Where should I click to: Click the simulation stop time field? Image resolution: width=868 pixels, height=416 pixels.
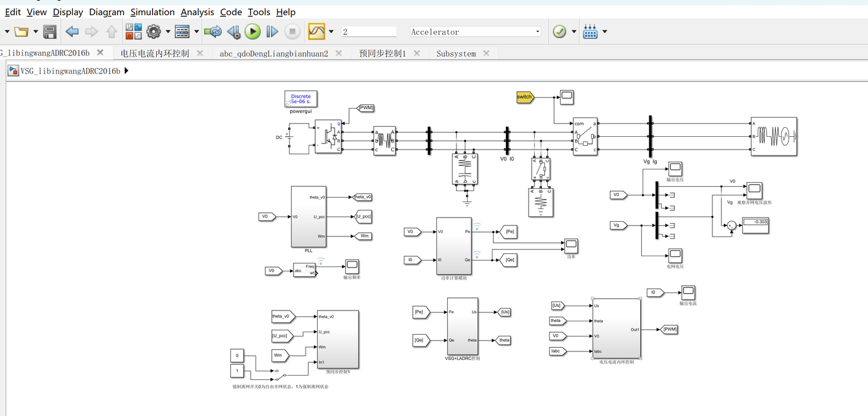369,31
